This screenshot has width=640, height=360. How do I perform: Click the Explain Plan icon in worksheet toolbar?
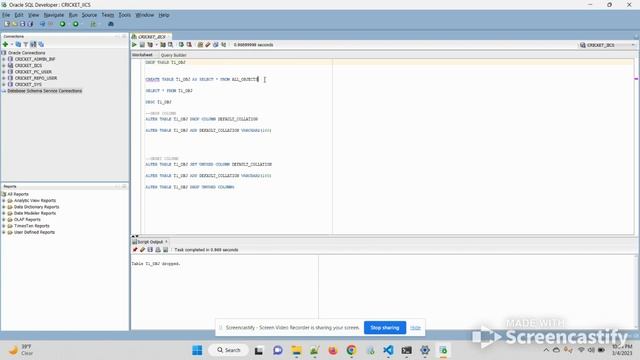click(150, 45)
